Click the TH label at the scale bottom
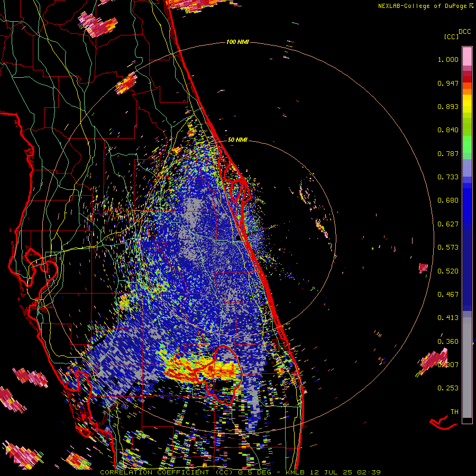 (454, 412)
